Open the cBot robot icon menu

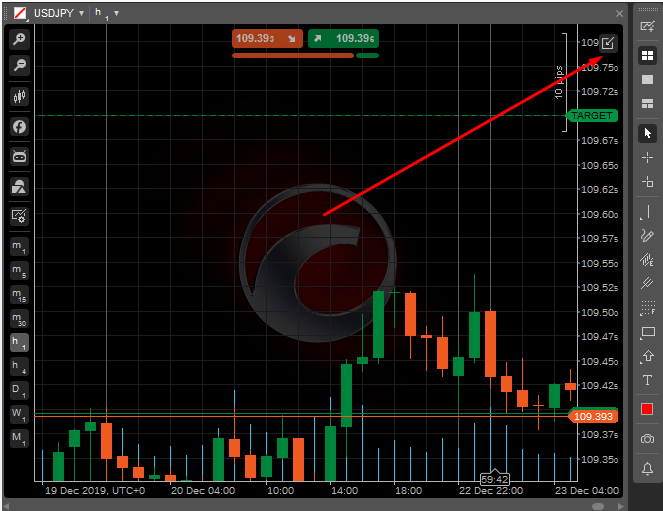click(19, 156)
